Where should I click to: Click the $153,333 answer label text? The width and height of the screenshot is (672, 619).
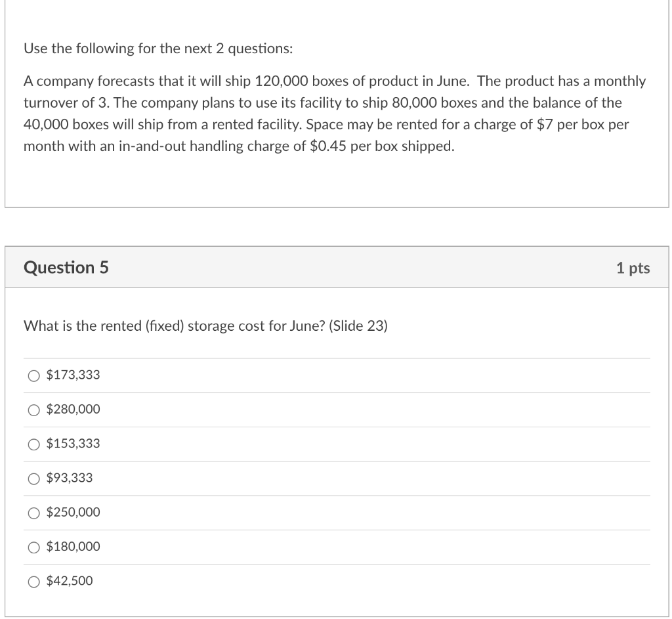coord(72,444)
